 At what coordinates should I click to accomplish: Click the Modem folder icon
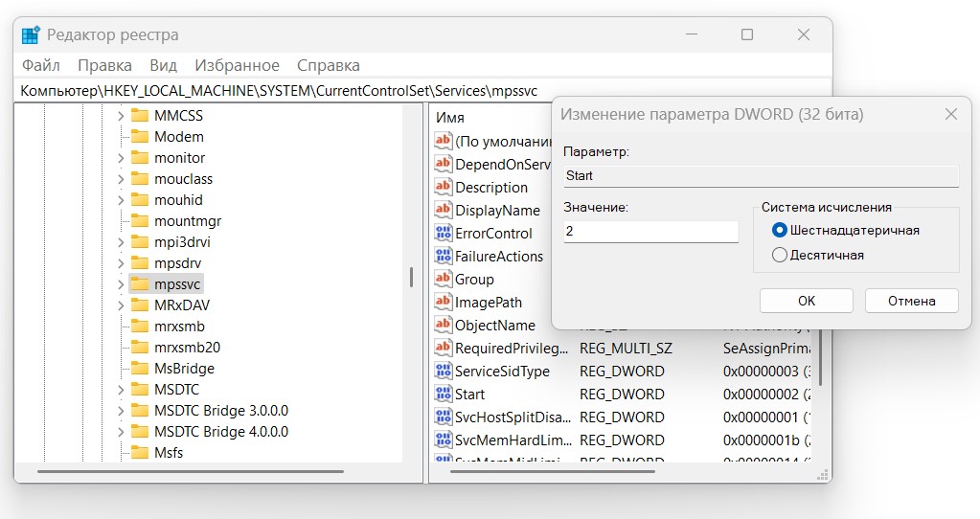point(139,137)
